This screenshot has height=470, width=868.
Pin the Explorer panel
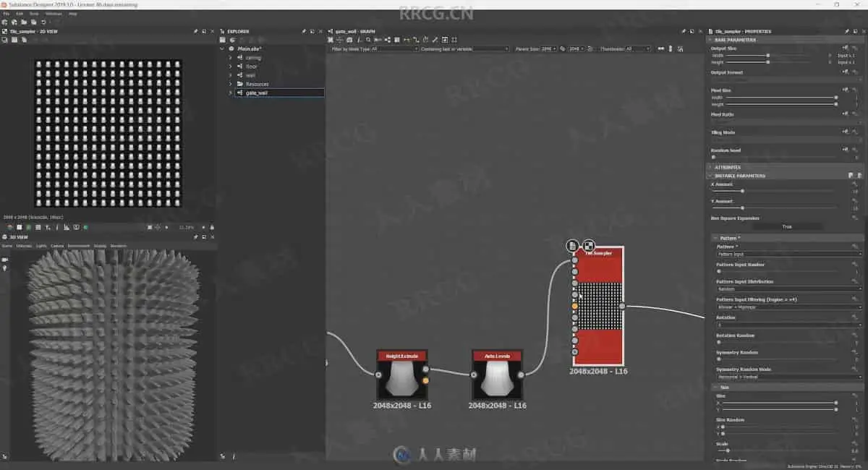(x=304, y=31)
